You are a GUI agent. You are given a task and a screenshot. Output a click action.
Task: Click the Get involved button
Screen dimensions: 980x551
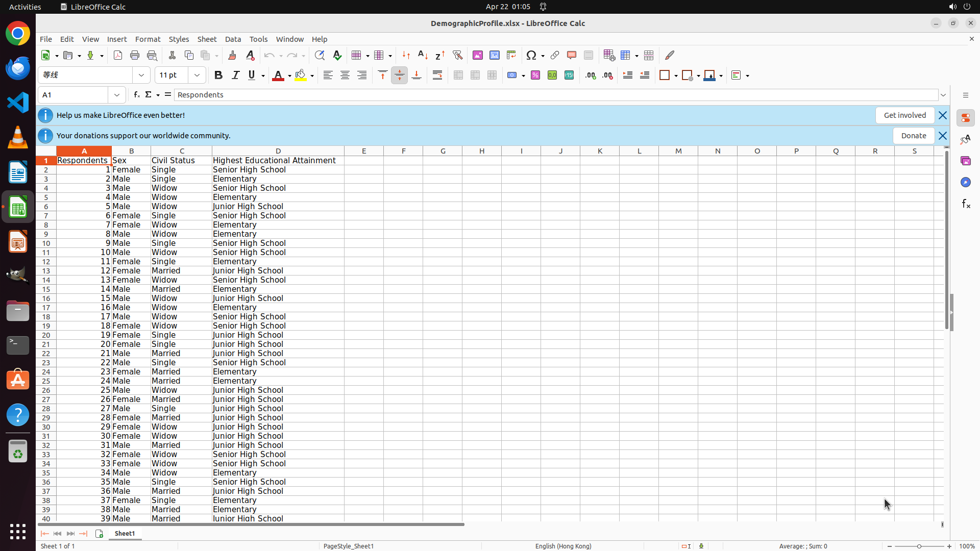point(904,115)
